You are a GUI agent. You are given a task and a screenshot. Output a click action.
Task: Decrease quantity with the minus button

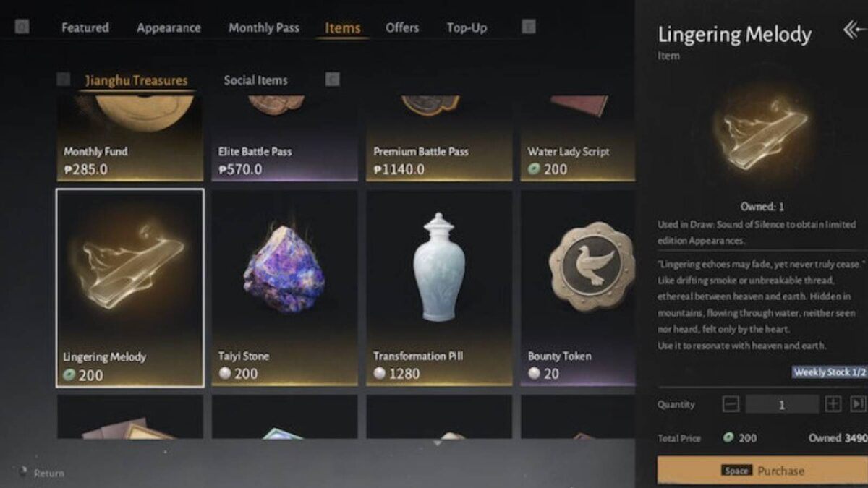(x=731, y=404)
